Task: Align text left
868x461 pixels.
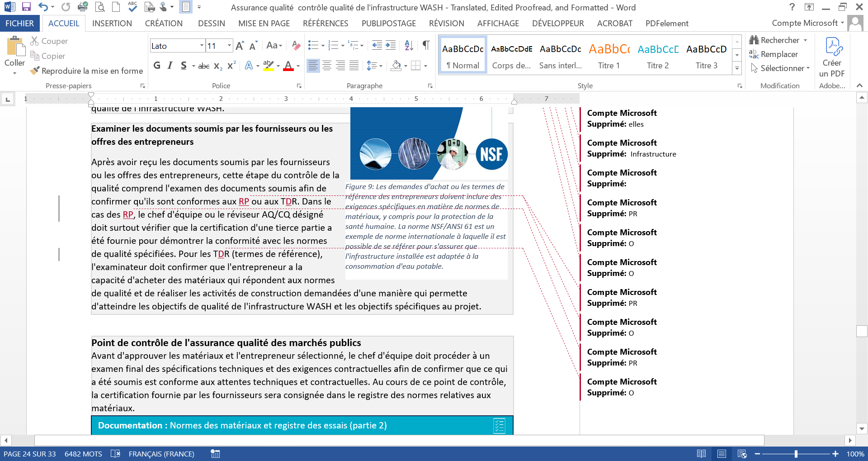Action: tap(313, 66)
